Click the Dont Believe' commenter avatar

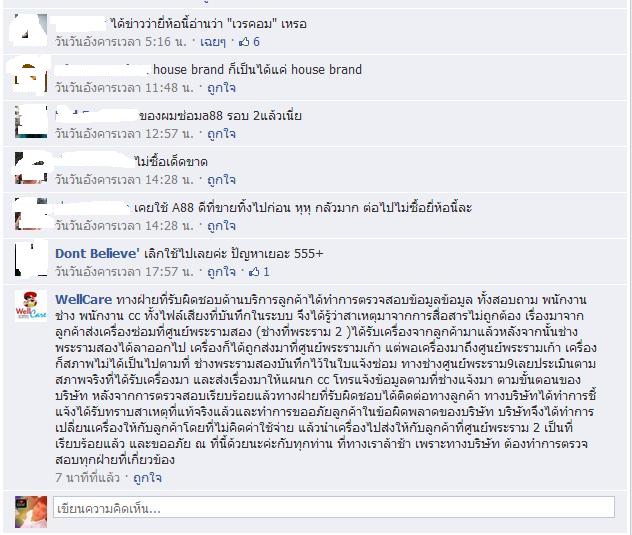[31, 260]
